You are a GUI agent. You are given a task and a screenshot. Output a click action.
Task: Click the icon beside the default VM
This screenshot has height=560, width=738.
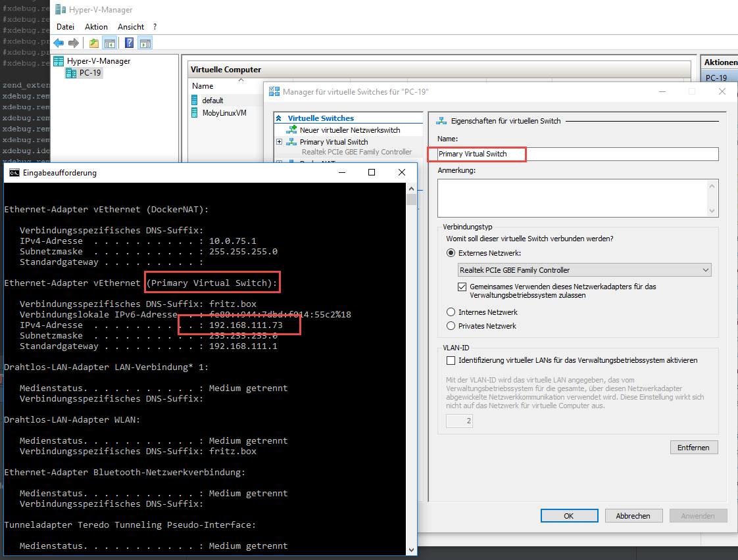pos(195,100)
